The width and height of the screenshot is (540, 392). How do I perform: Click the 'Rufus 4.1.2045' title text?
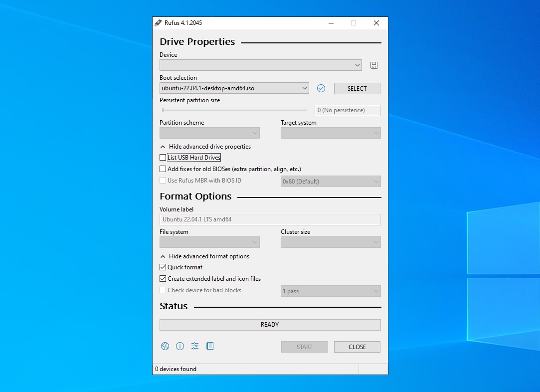pos(183,23)
